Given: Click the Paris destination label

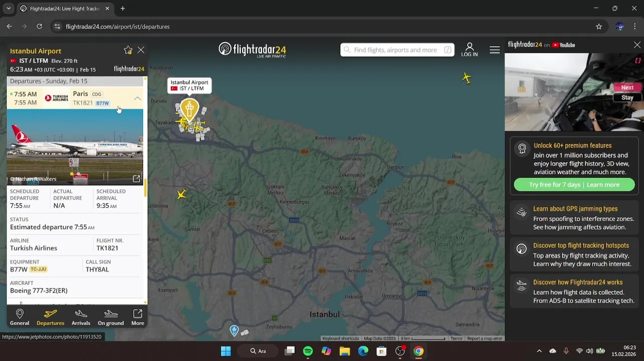Looking at the screenshot, I should tap(80, 94).
